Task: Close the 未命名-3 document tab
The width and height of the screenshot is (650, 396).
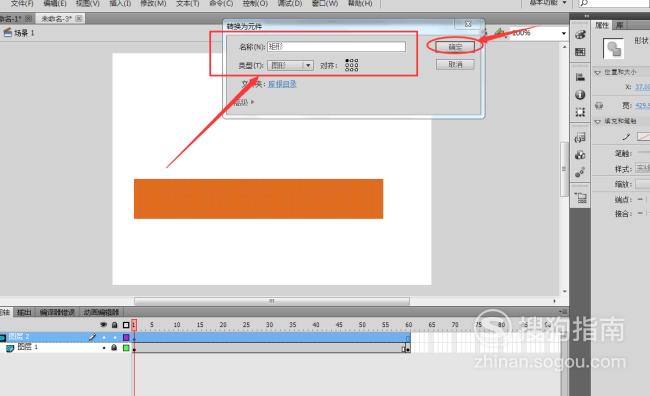Action: point(79,19)
